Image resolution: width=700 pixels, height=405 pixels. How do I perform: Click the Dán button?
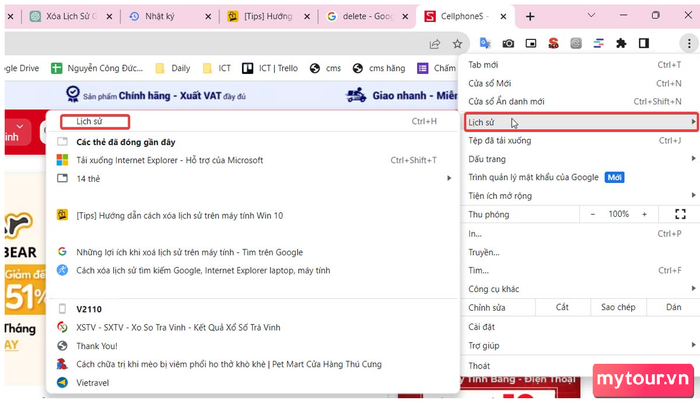click(x=673, y=307)
